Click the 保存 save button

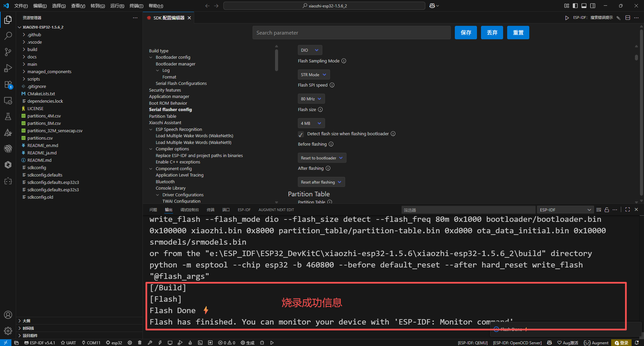[466, 33]
